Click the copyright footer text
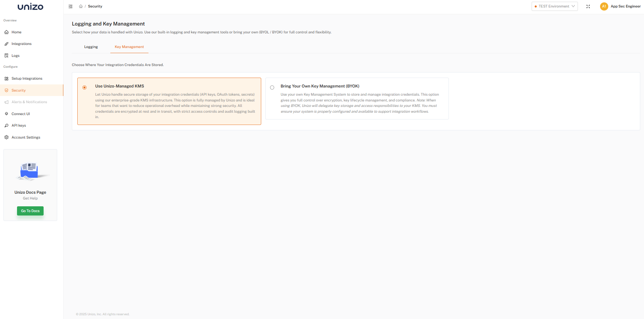The width and height of the screenshot is (644, 319). click(x=103, y=314)
